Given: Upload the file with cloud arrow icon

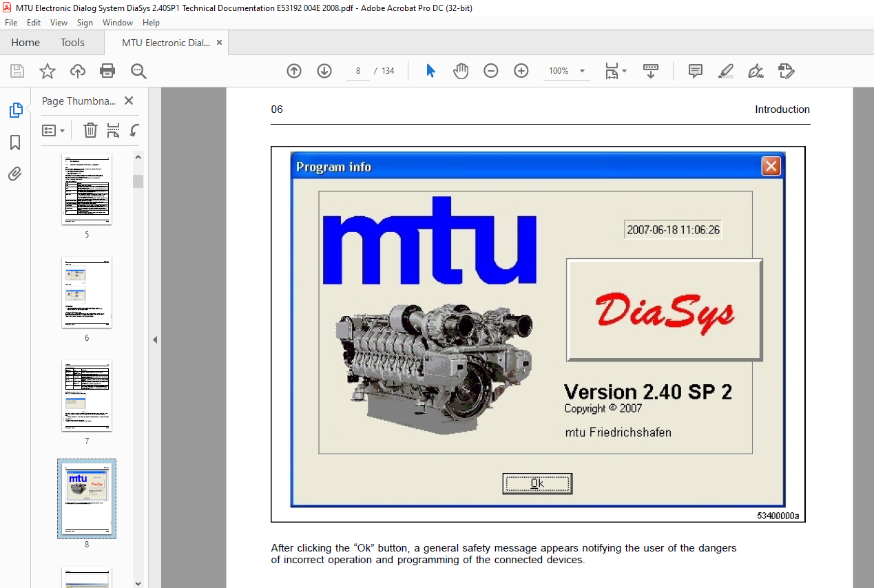Looking at the screenshot, I should pyautogui.click(x=78, y=71).
